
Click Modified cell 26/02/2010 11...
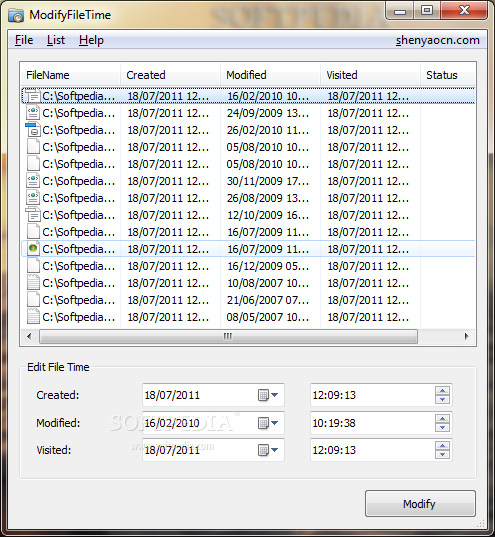tap(268, 130)
